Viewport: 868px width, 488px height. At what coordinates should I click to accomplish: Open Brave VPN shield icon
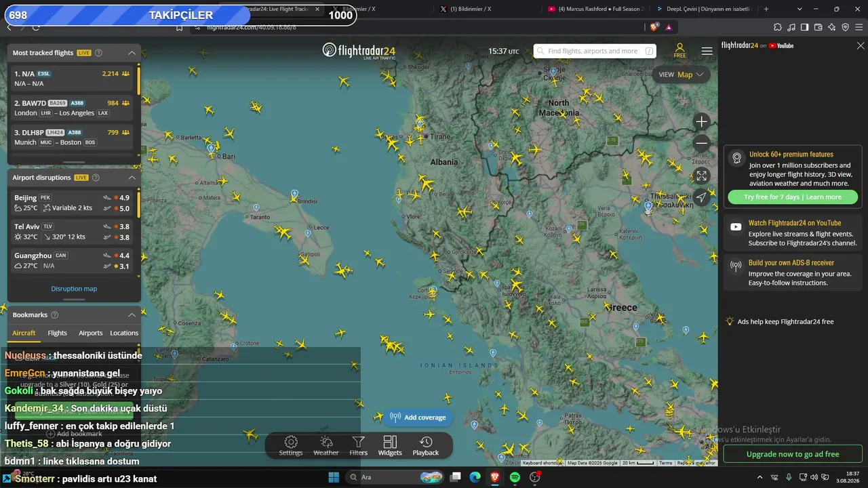tap(846, 27)
